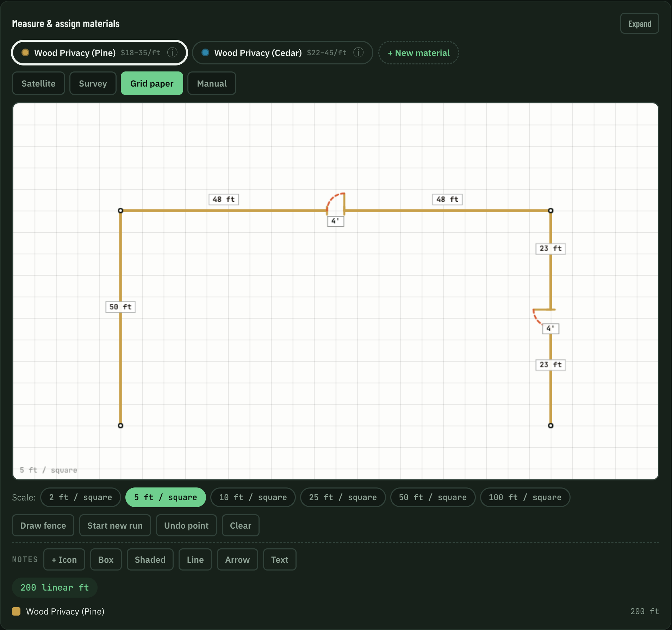Image resolution: width=672 pixels, height=630 pixels.
Task: Select the top-right fence corner point
Action: pyautogui.click(x=550, y=210)
